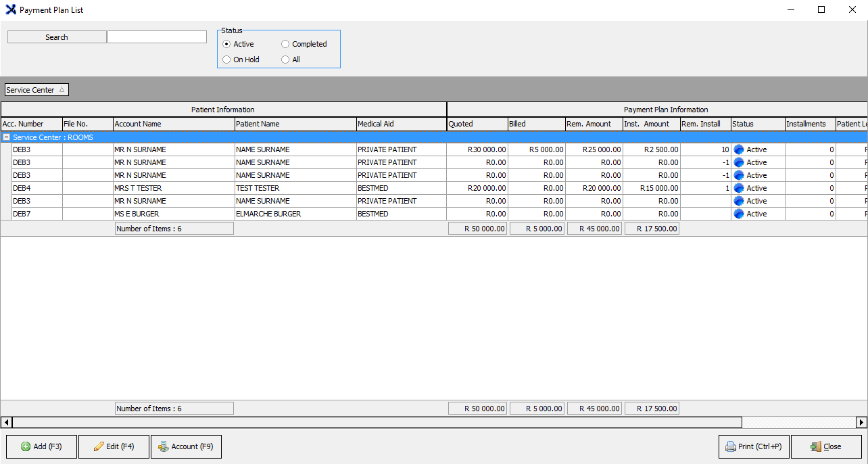Click the green plus Add (F3) icon
This screenshot has width=868, height=464.
click(x=26, y=446)
